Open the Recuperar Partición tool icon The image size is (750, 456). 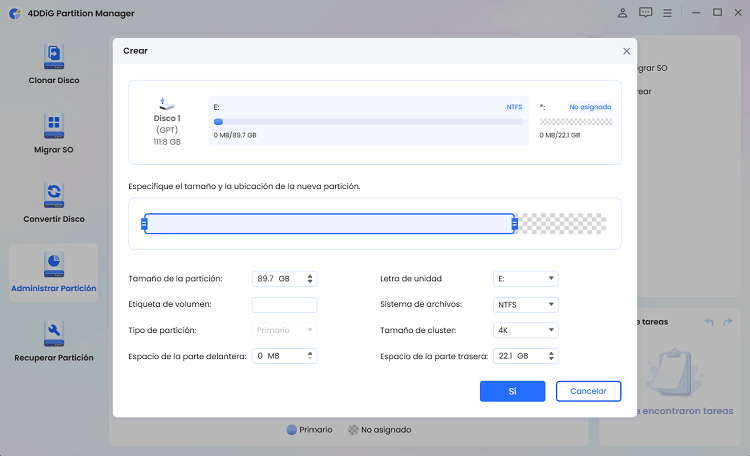coord(54,333)
